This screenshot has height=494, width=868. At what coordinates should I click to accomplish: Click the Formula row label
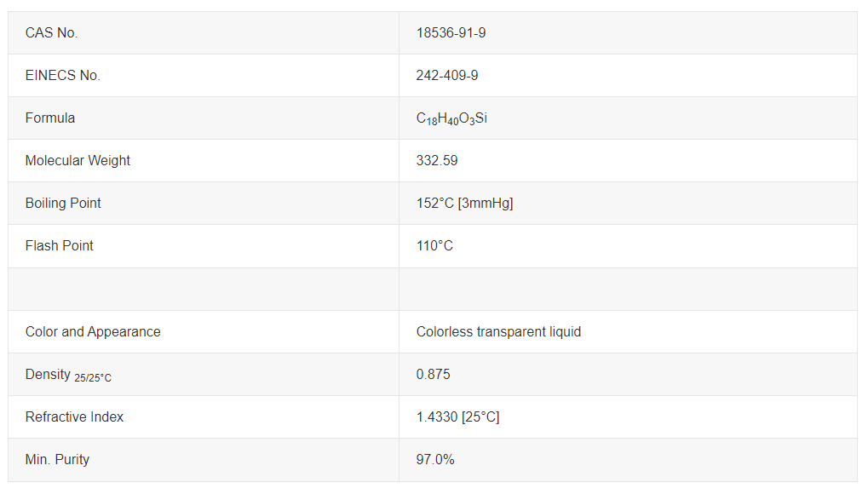pyautogui.click(x=49, y=118)
